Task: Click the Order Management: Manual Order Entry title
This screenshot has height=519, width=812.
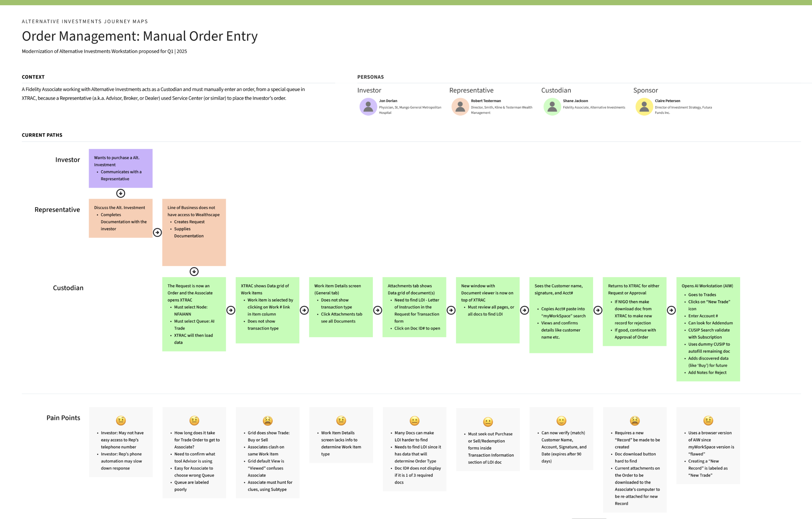Action: (140, 36)
